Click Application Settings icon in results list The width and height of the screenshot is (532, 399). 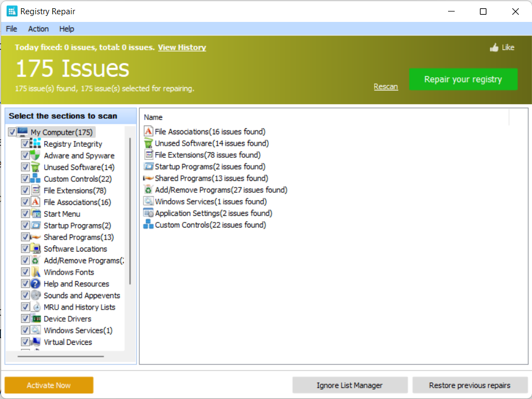coord(149,213)
